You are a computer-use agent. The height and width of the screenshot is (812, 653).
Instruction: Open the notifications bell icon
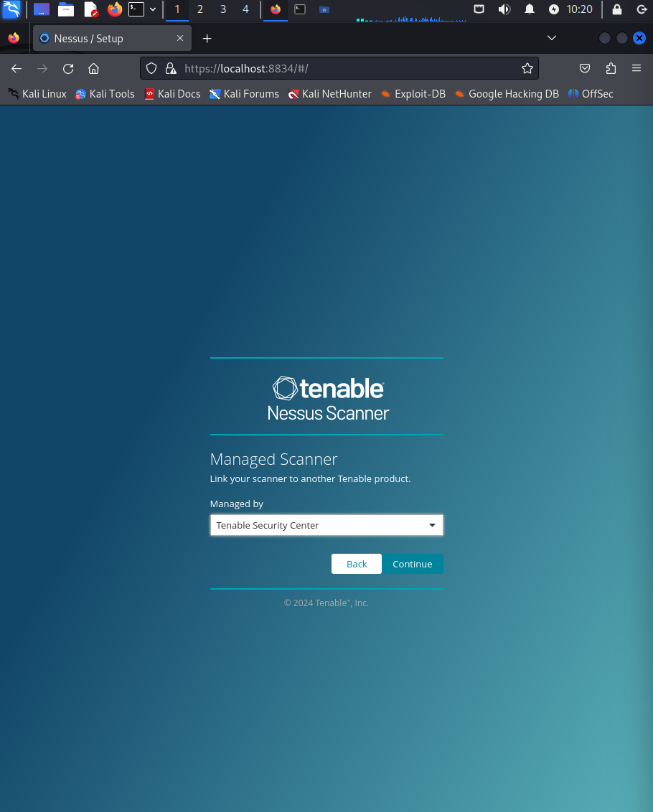[x=529, y=9]
